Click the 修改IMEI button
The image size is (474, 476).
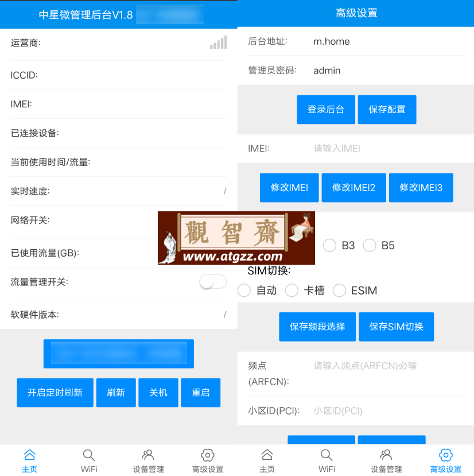(289, 188)
